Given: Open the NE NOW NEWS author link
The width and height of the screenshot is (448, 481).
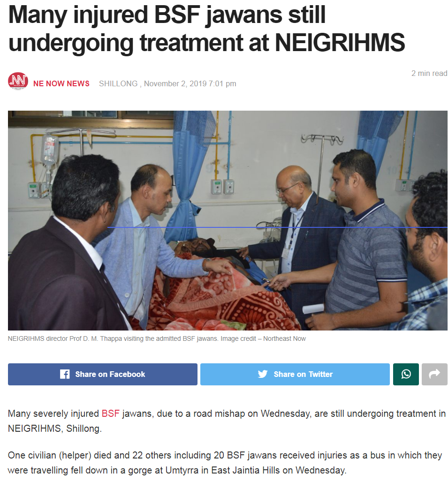Looking at the screenshot, I should [x=61, y=83].
